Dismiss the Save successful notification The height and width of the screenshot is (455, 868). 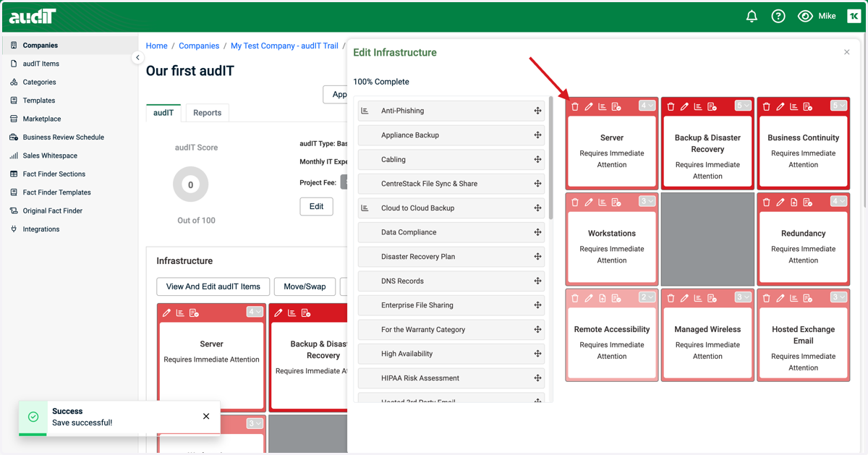coord(206,416)
